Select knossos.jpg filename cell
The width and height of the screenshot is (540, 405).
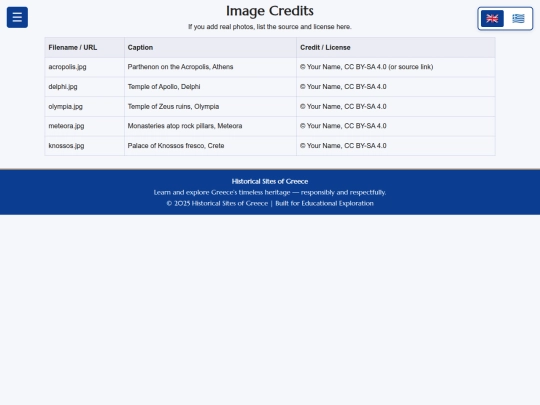(84, 146)
